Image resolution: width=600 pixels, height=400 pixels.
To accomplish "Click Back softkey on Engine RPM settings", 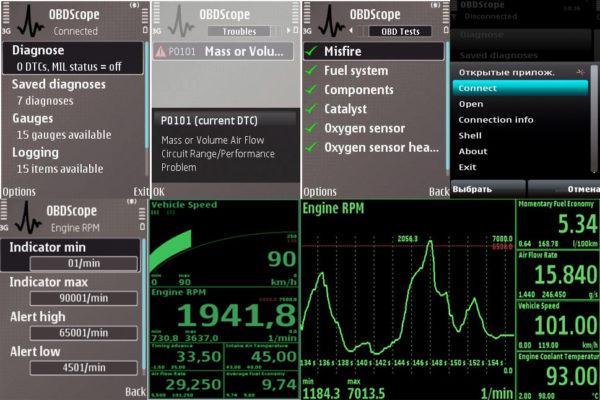I will point(135,391).
